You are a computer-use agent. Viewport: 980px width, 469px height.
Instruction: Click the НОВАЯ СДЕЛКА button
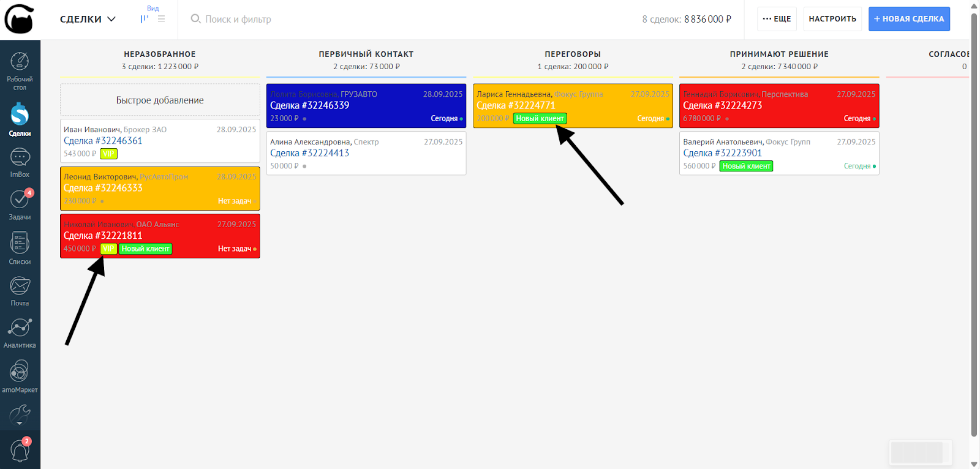(x=909, y=19)
